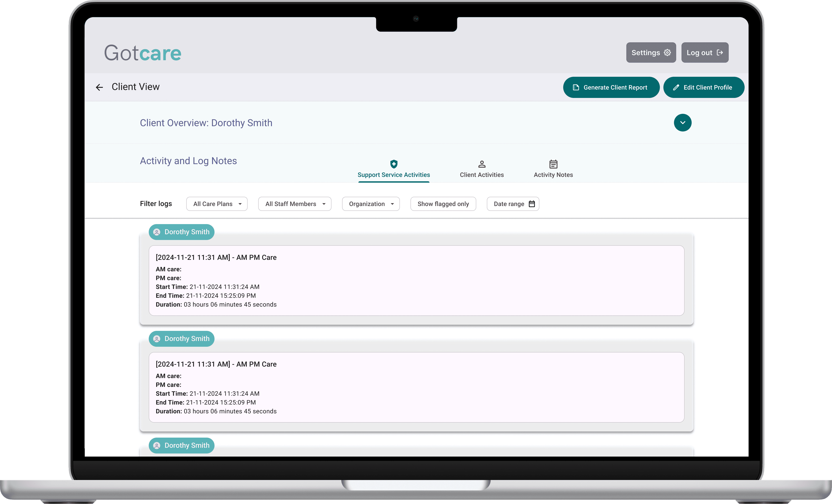Screen dimensions: 832x504
Task: Click Generate Client Report
Action: [611, 87]
